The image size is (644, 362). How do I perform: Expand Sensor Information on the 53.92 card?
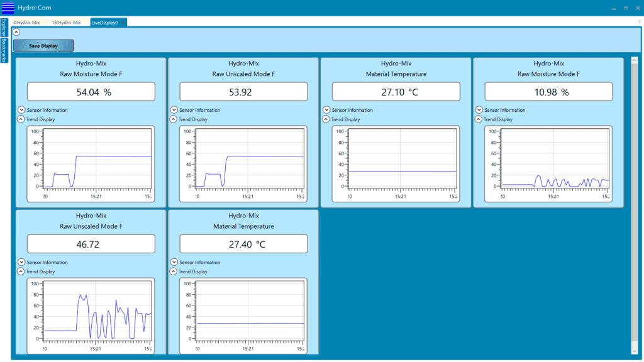(x=174, y=110)
